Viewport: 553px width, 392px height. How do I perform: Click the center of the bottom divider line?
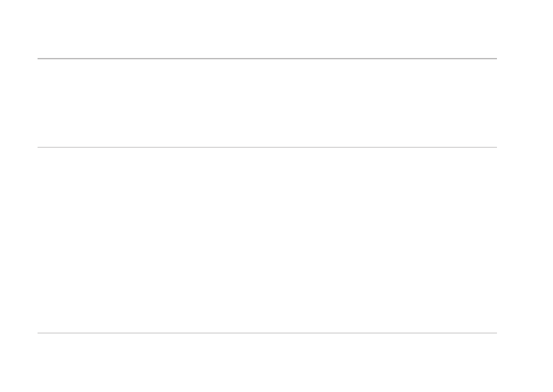click(267, 333)
